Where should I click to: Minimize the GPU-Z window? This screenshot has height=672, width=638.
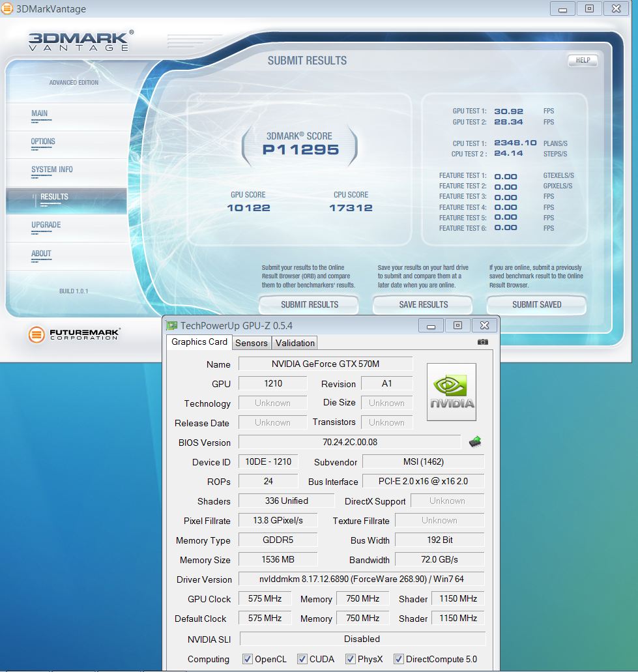pos(431,326)
